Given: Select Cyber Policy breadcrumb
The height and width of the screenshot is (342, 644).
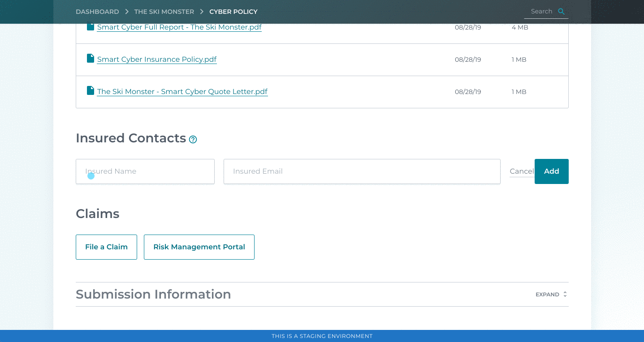Looking at the screenshot, I should 233,12.
